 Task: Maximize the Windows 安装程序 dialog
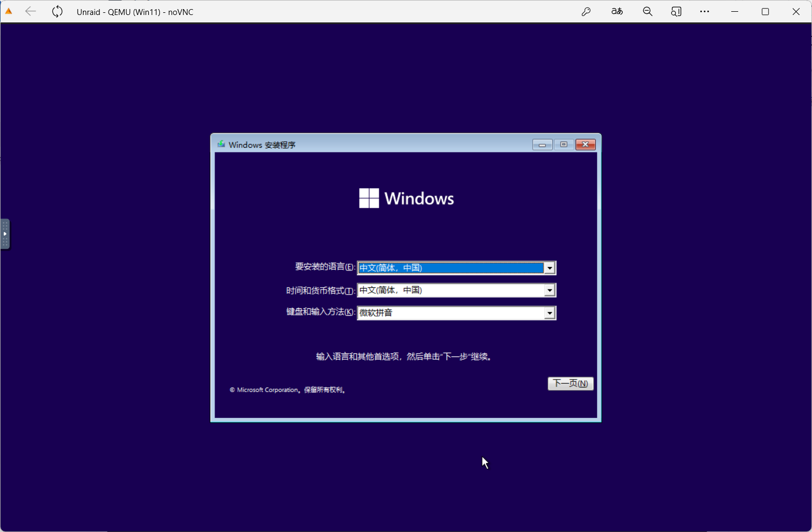pyautogui.click(x=564, y=145)
